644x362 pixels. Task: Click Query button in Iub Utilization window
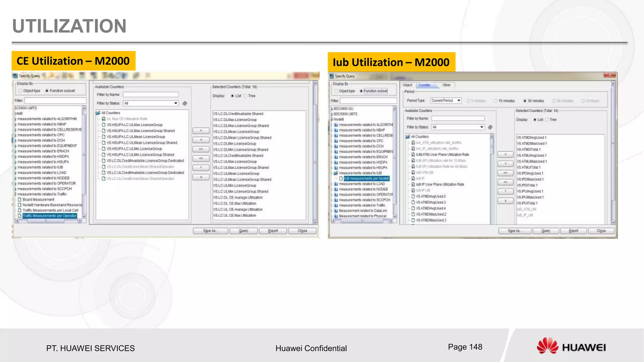(546, 231)
